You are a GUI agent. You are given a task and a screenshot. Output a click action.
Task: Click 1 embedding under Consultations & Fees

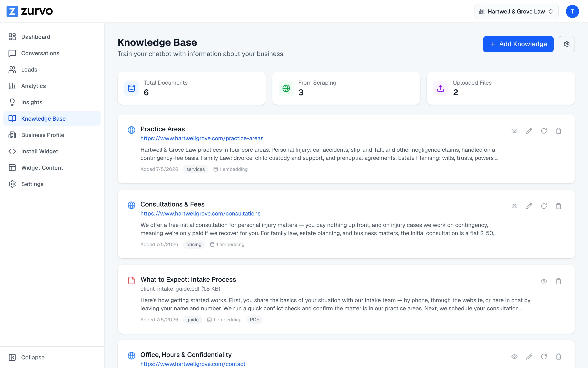(x=227, y=244)
